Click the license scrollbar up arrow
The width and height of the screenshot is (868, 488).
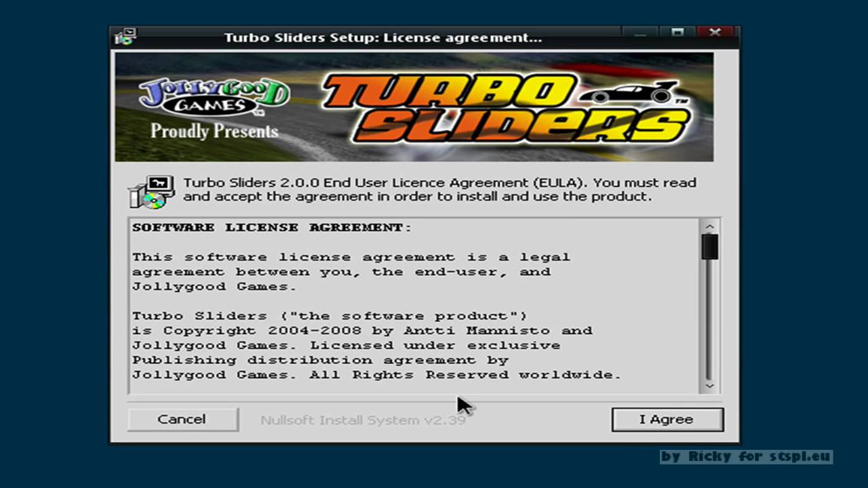coord(710,227)
